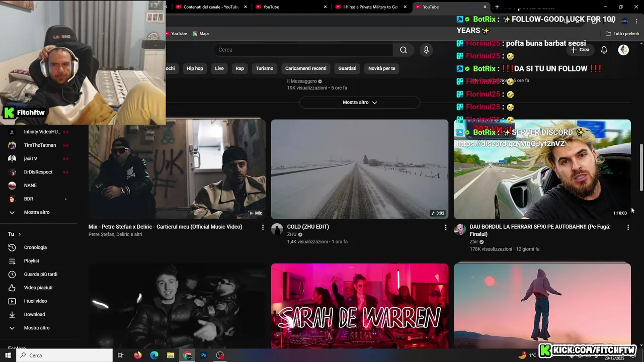The height and width of the screenshot is (362, 644).
Task: Open the SARAH DE WARREN video thumbnail
Action: click(x=359, y=306)
